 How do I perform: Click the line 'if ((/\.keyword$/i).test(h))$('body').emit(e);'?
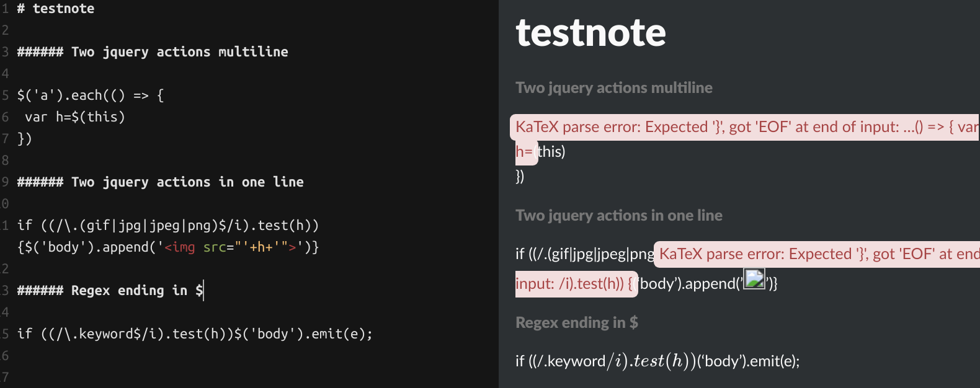(195, 334)
